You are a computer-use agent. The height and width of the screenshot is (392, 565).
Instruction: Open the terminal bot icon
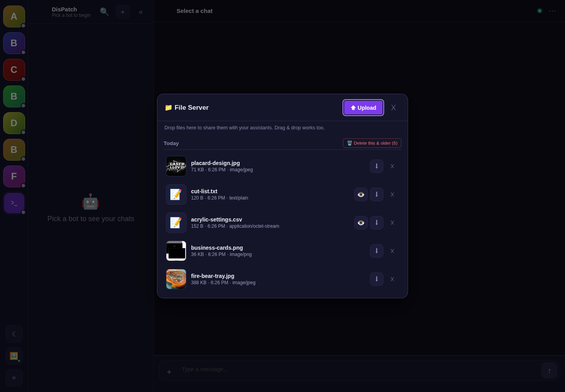coord(14,203)
